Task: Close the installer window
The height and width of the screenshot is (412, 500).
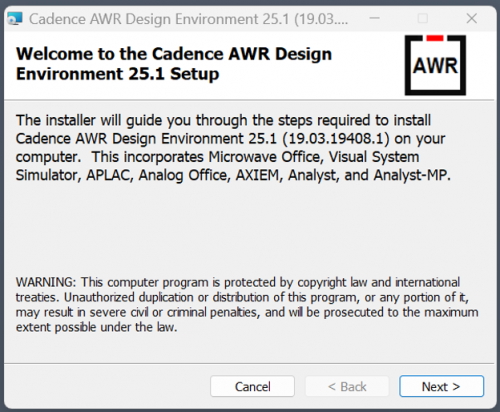Action: tap(472, 18)
